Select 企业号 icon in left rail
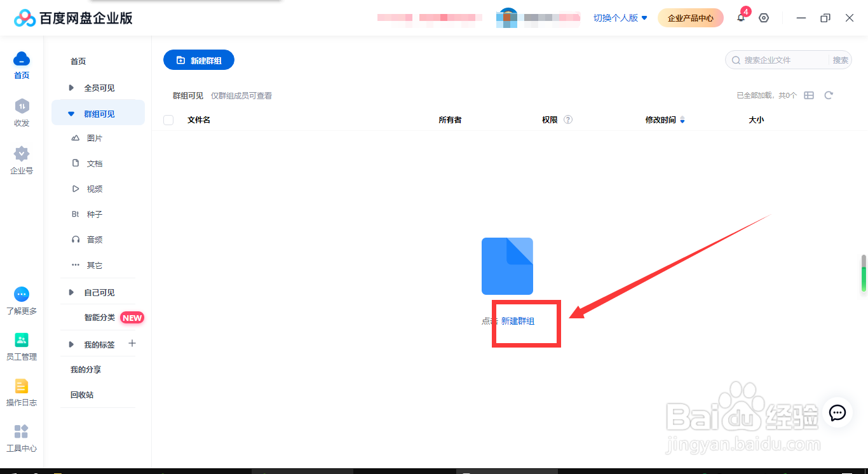Screen dimensions: 868x474 pyautogui.click(x=21, y=159)
